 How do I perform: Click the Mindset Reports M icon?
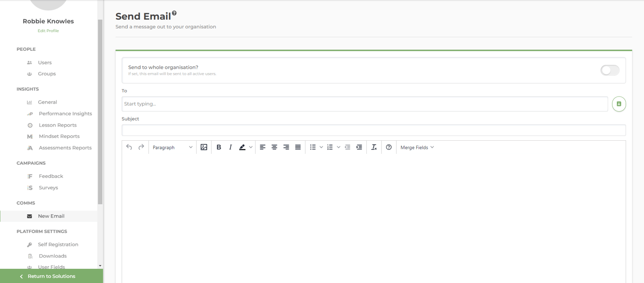pos(30,137)
